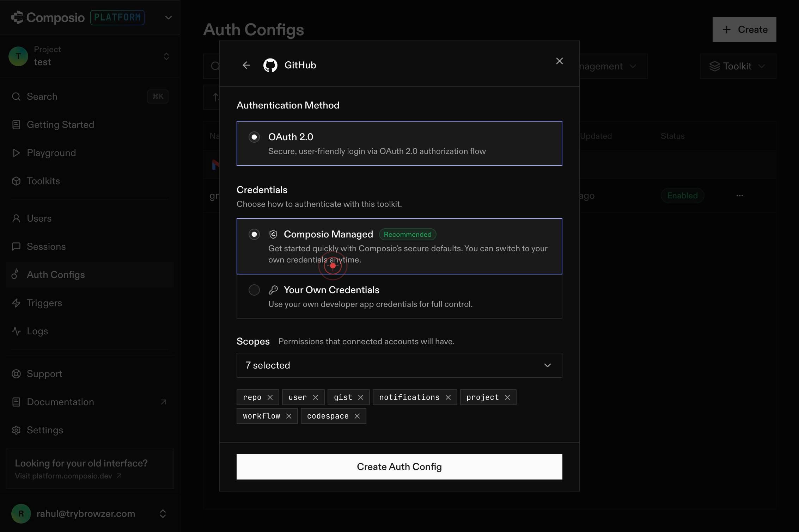Select Your Own Credentials radio button
Viewport: 799px width, 532px height.
(x=254, y=290)
